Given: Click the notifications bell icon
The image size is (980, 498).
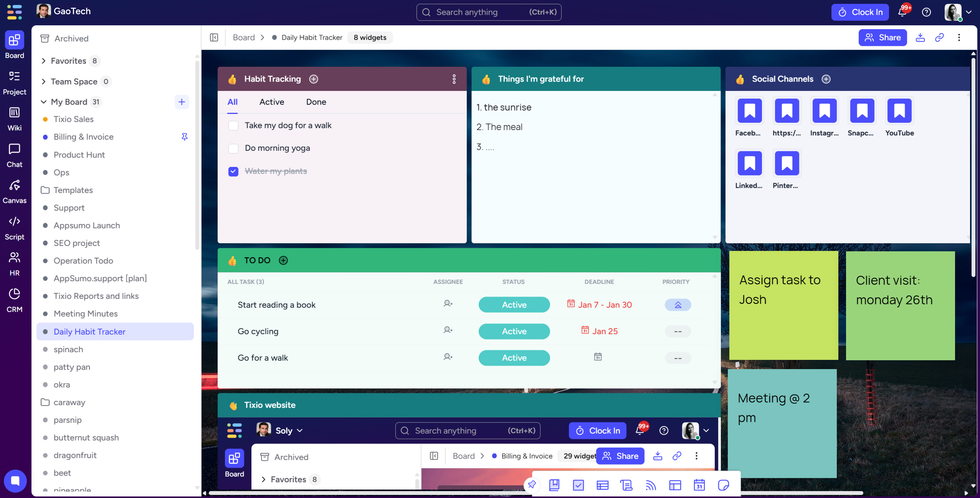Looking at the screenshot, I should coord(902,12).
